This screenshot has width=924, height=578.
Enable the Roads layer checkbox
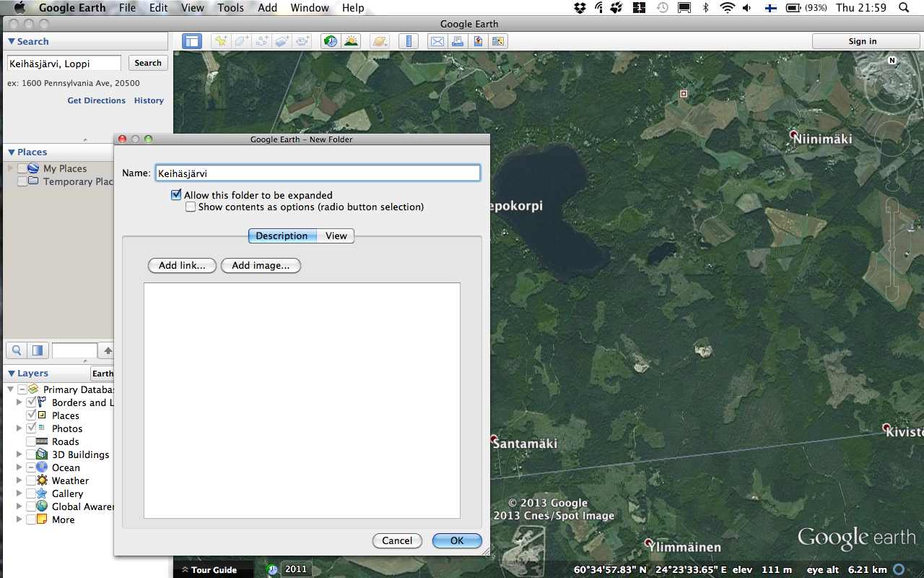pos(31,441)
